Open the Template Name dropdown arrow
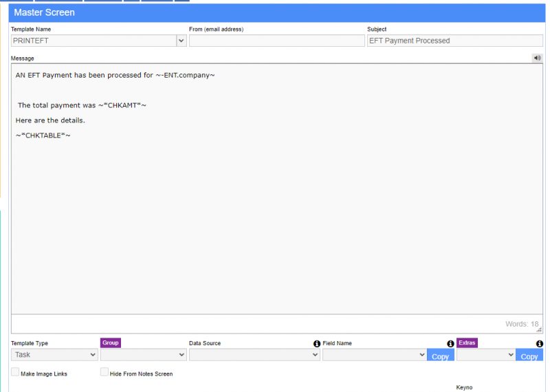The width and height of the screenshot is (550, 392). [x=181, y=41]
